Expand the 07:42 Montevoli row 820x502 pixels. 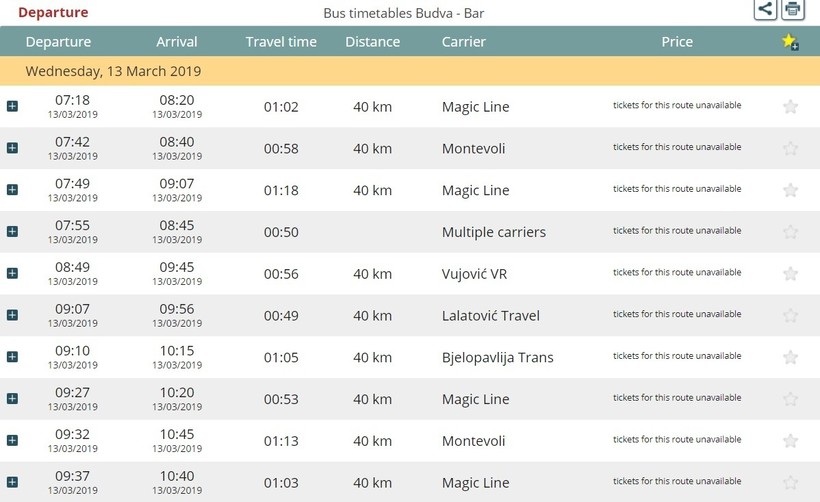(x=12, y=148)
